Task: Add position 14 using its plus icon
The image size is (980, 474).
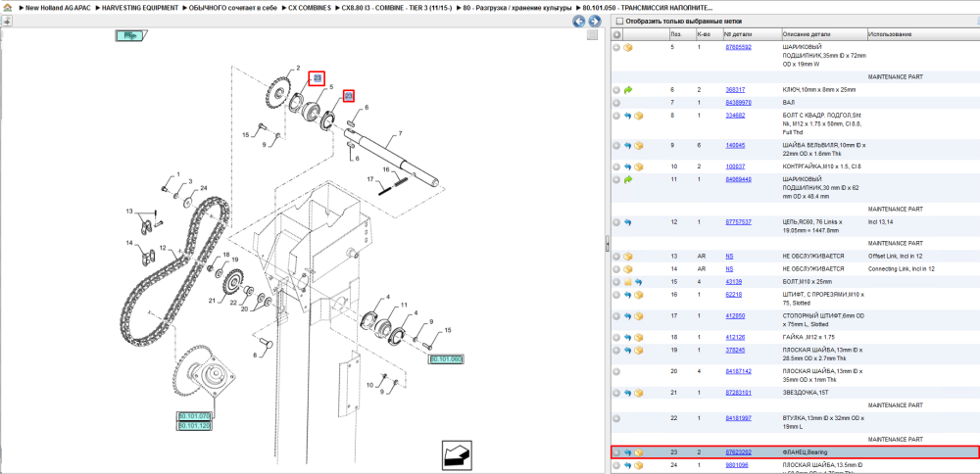Action: [x=616, y=269]
